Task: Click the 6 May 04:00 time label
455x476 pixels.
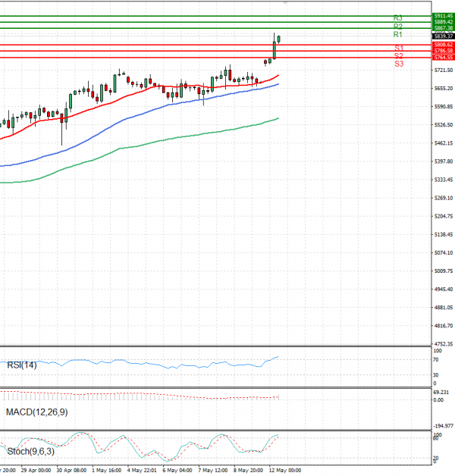Action: [177, 470]
